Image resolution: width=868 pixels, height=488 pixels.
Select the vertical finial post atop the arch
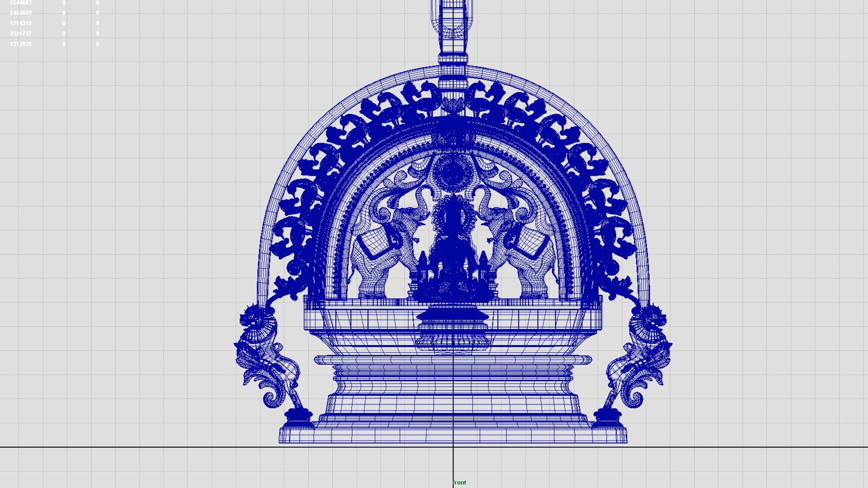(x=453, y=32)
